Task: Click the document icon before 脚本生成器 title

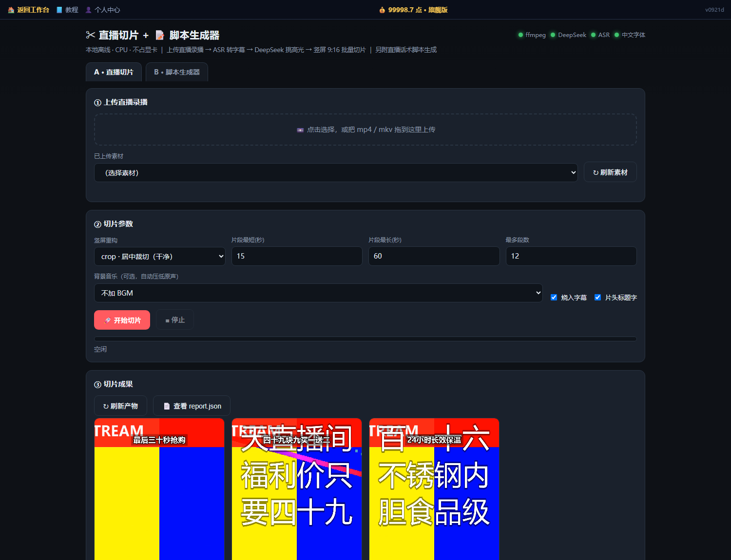Action: point(160,35)
